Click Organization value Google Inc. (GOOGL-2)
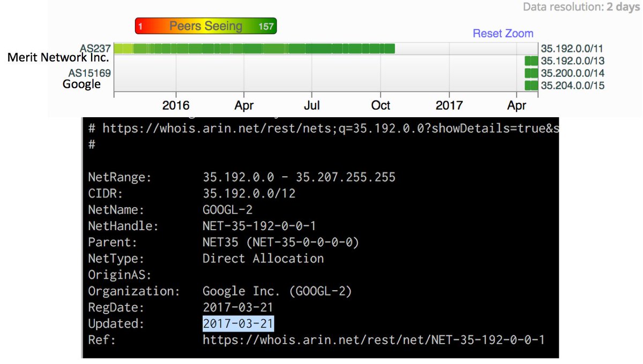Viewport: 643px width, 364px height. click(x=277, y=291)
